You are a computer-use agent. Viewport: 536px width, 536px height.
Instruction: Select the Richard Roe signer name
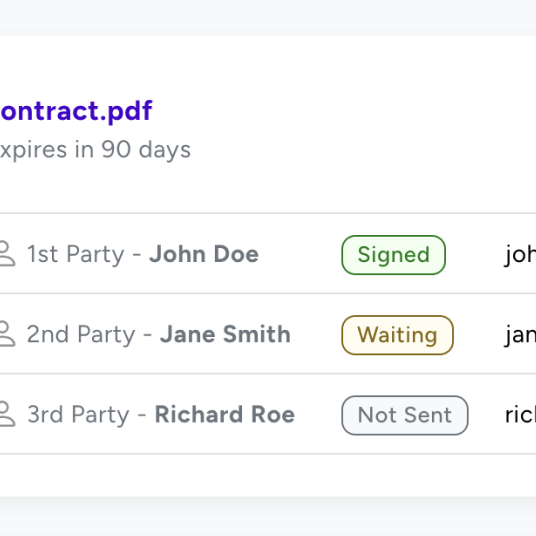tap(225, 414)
